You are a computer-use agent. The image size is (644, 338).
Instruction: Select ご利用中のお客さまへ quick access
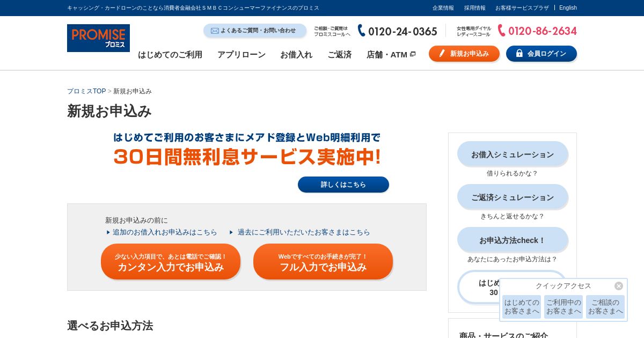point(563,307)
